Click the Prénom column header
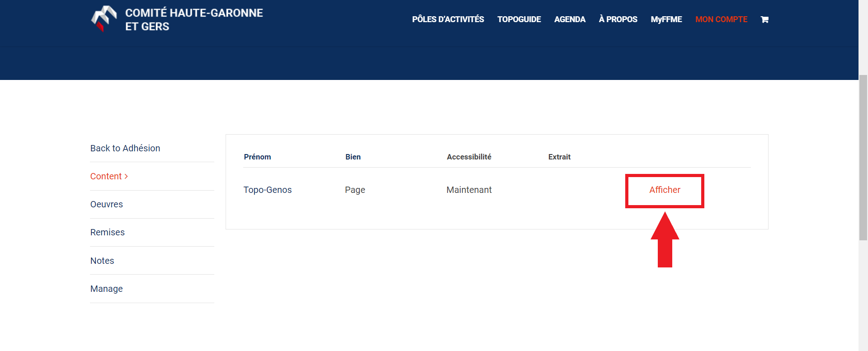Screen dimensions: 868x351 pos(257,157)
